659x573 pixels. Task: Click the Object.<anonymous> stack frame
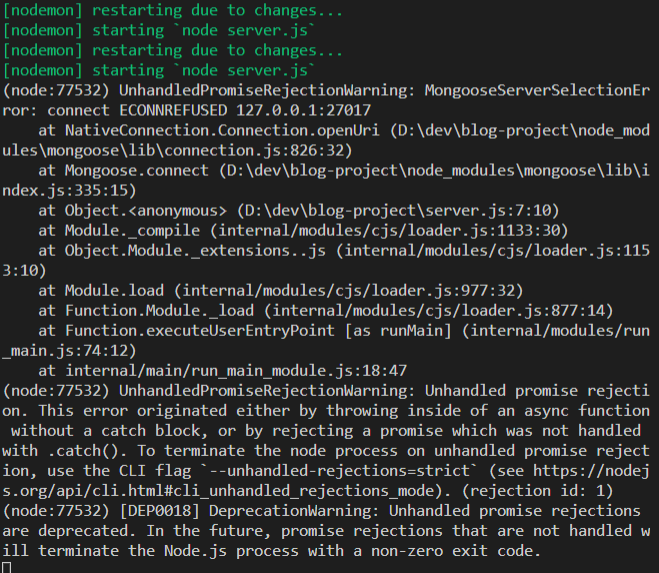145,211
